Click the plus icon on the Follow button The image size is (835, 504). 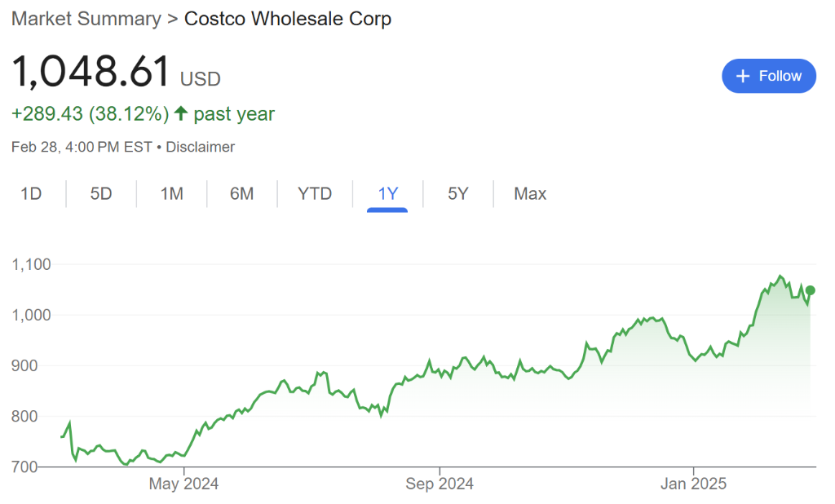tap(743, 76)
